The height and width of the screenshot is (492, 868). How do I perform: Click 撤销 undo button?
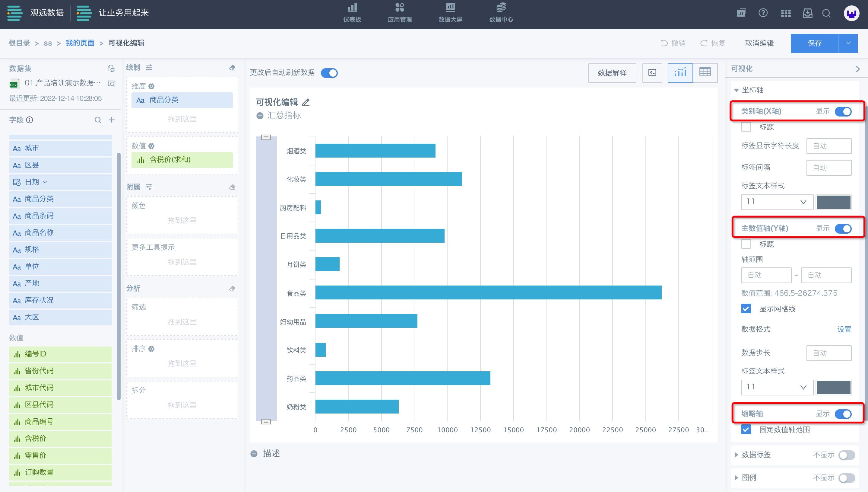click(673, 43)
